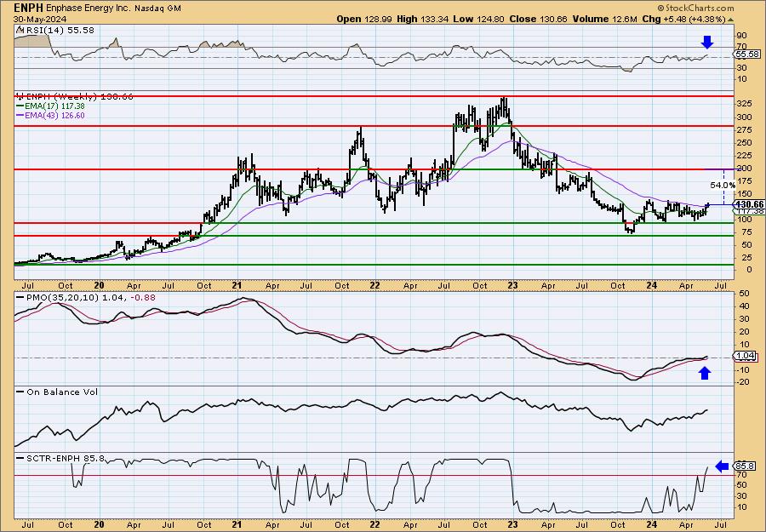Click the -20 level on the PMO axis

pos(743,382)
